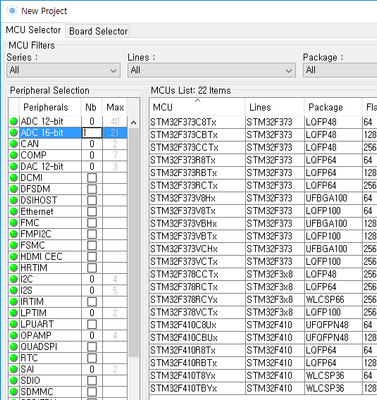377x400 pixels.
Task: Click the green status dot beside FMC
Action: click(14, 223)
